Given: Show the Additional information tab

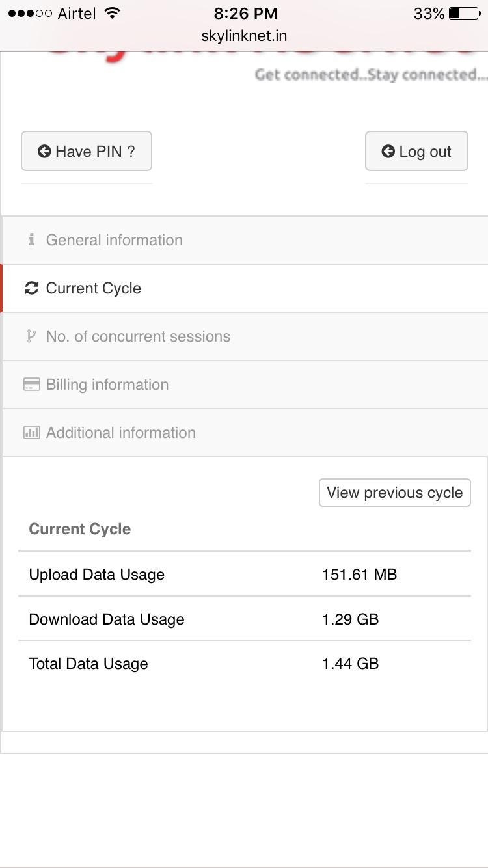Looking at the screenshot, I should coord(121,433).
